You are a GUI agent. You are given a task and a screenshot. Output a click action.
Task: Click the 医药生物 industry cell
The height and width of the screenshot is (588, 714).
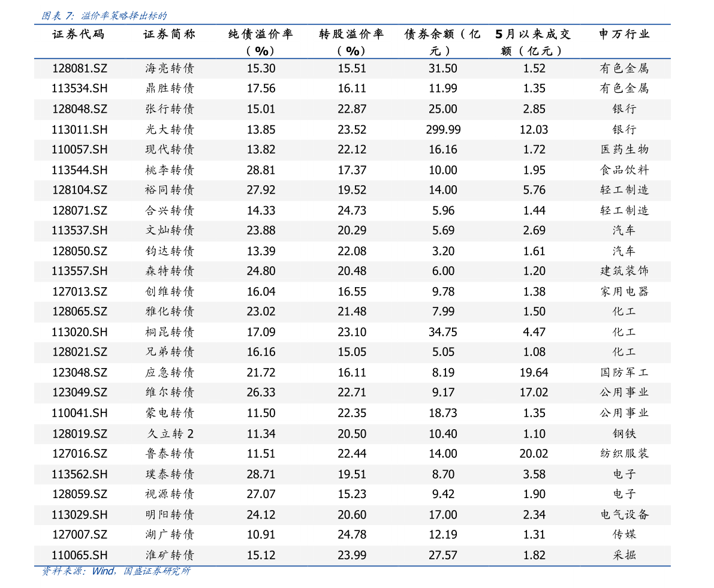click(x=624, y=150)
